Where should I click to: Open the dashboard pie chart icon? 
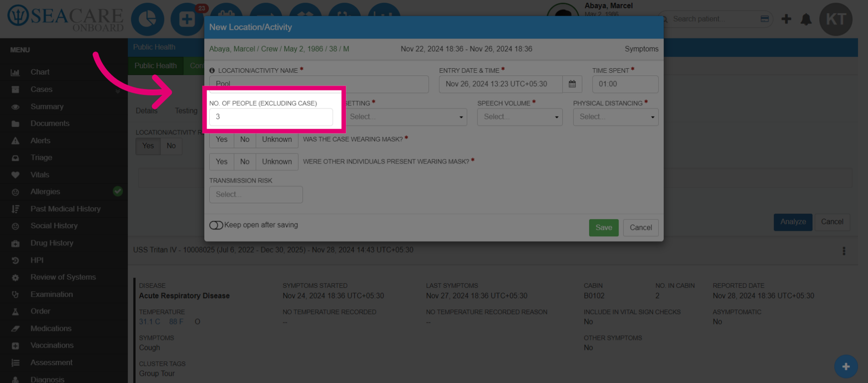click(x=147, y=19)
